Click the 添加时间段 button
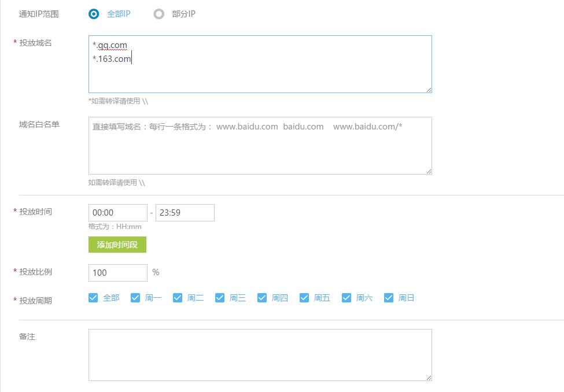The height and width of the screenshot is (392, 564). 117,245
